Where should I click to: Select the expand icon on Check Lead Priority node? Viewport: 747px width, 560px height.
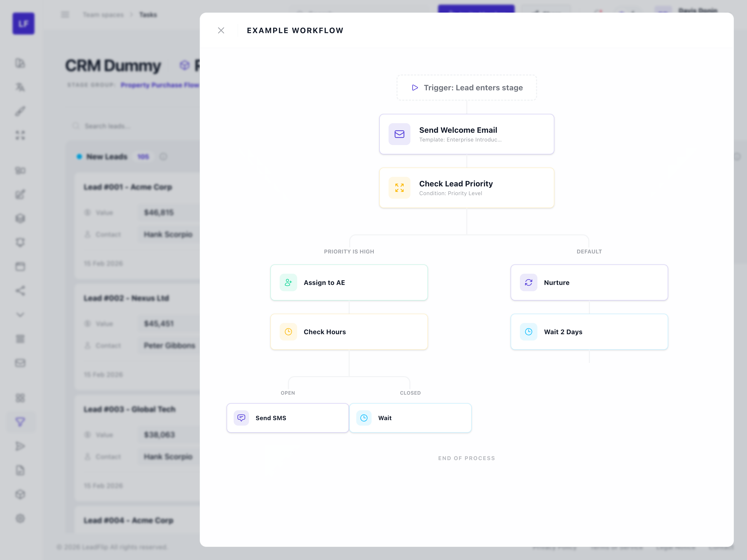point(399,188)
